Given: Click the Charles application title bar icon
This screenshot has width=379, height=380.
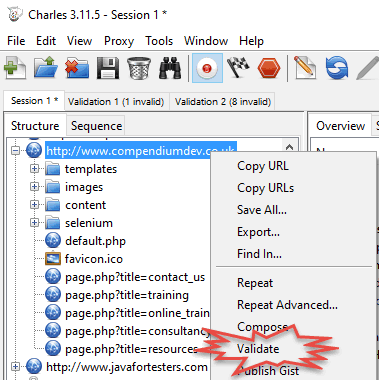Looking at the screenshot, I should coord(15,15).
